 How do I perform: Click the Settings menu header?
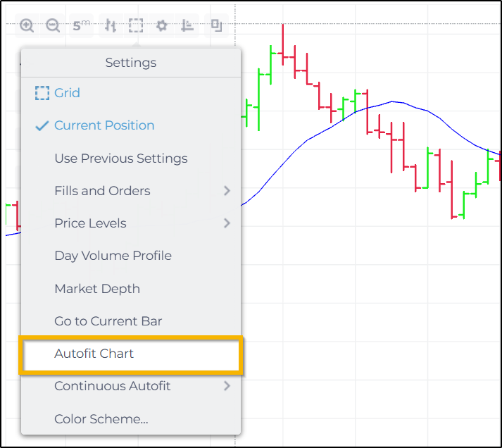pyautogui.click(x=131, y=63)
